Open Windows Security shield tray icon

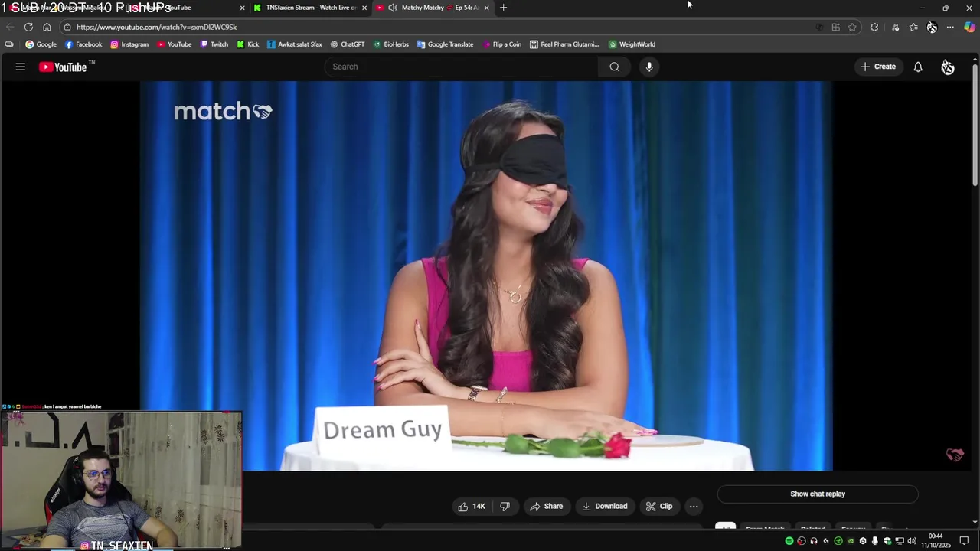[x=887, y=541]
